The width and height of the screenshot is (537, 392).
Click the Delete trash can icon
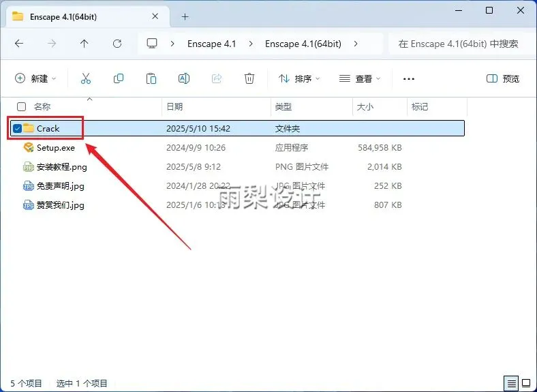tap(249, 78)
